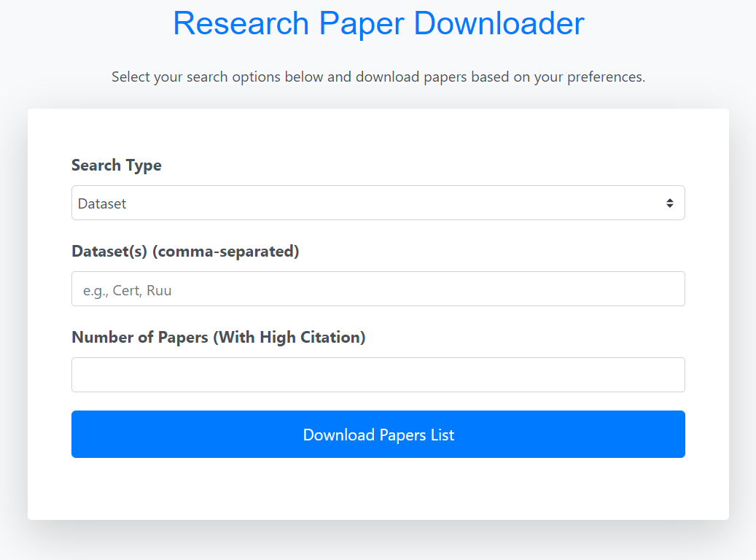Focus the Dataset(s) comma-separated input field
The width and height of the screenshot is (756, 560).
point(378,289)
